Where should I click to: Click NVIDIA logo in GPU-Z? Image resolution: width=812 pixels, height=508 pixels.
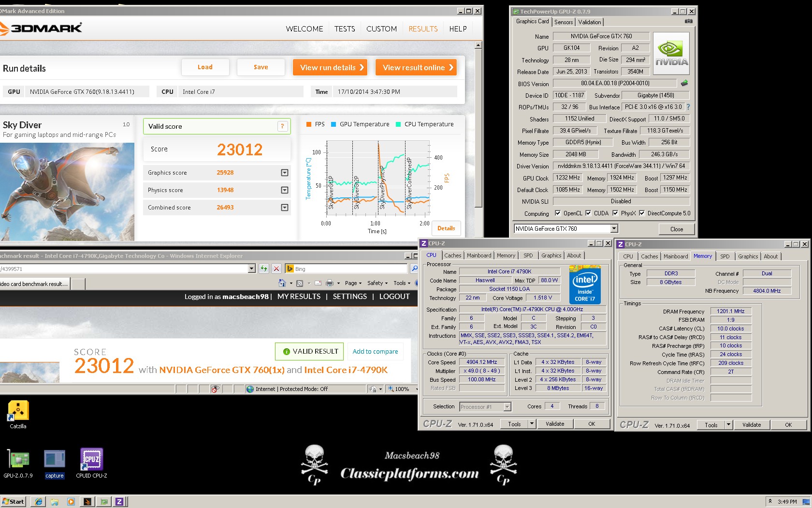[x=671, y=54]
